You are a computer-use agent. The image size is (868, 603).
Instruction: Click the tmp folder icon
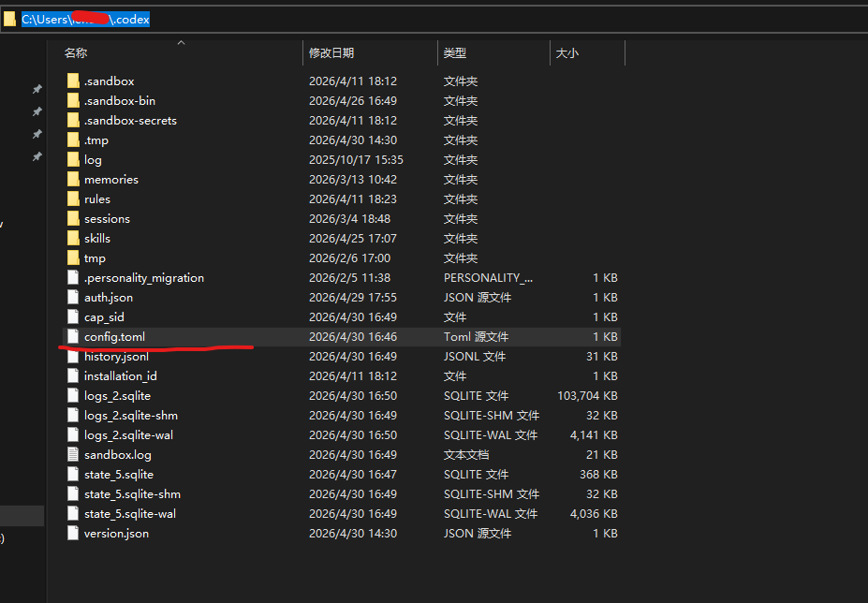(73, 258)
